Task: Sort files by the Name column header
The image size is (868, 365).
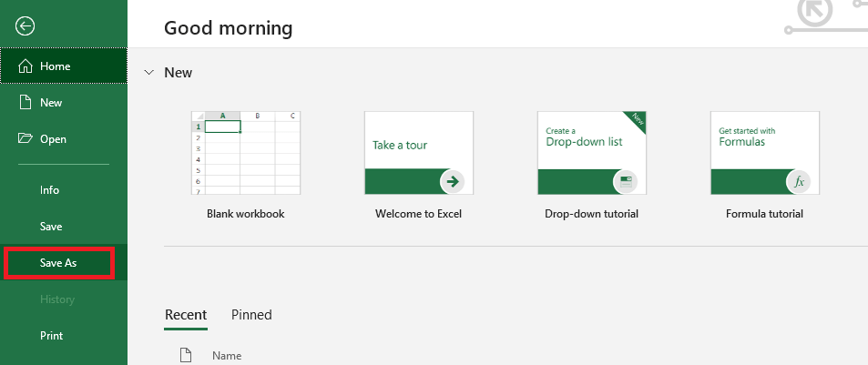Action: (x=227, y=355)
